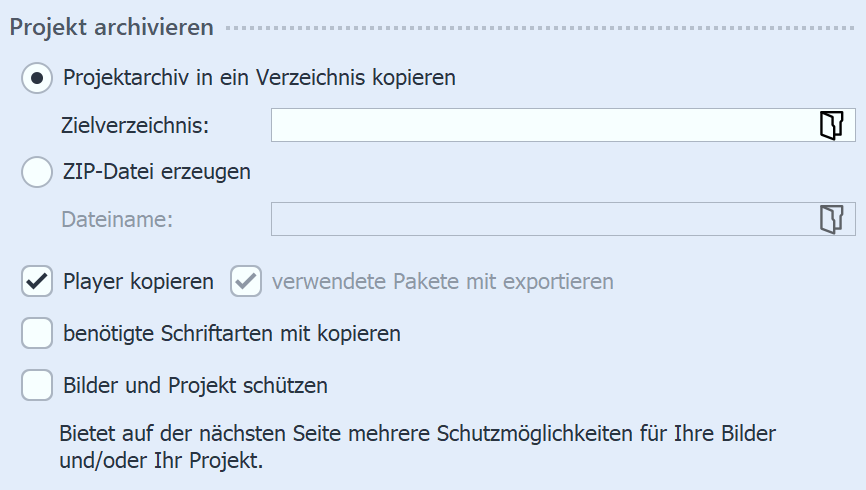The width and height of the screenshot is (866, 490).
Task: Click the 'Bilder und Projekt schützen' label text
Action: tap(195, 385)
